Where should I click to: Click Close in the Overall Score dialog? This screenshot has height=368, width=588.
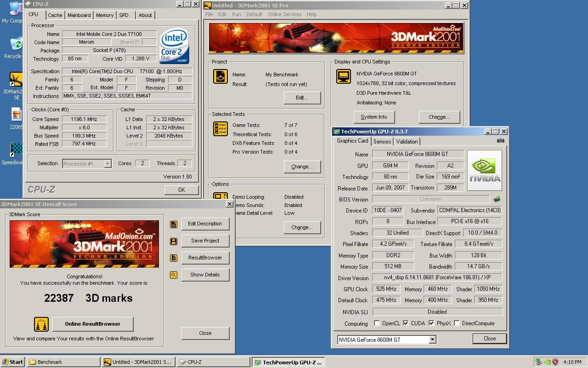coord(205,333)
